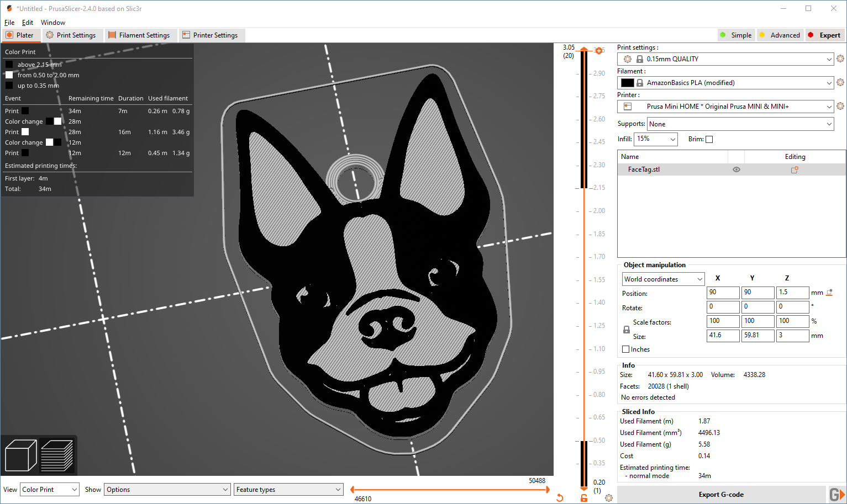Select Simple mode
Image resolution: width=847 pixels, height=504 pixels.
[736, 35]
